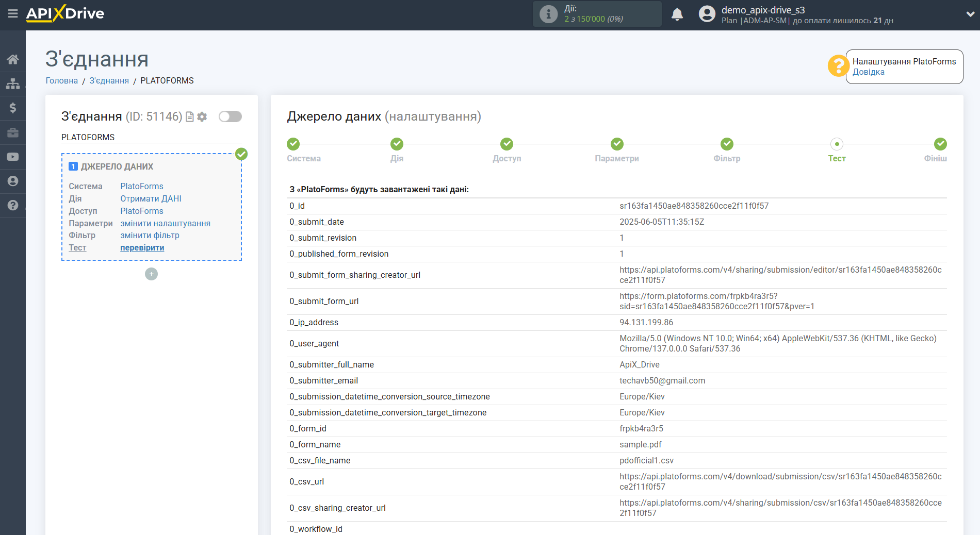Select the 2025-06-05T11:35:15Z submit date value
This screenshot has height=535, width=980.
point(662,222)
